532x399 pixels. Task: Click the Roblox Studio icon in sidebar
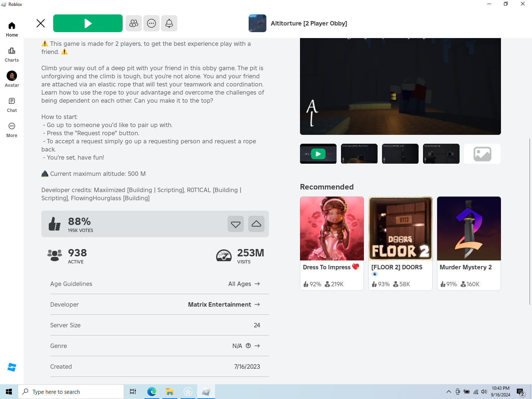pos(12,367)
